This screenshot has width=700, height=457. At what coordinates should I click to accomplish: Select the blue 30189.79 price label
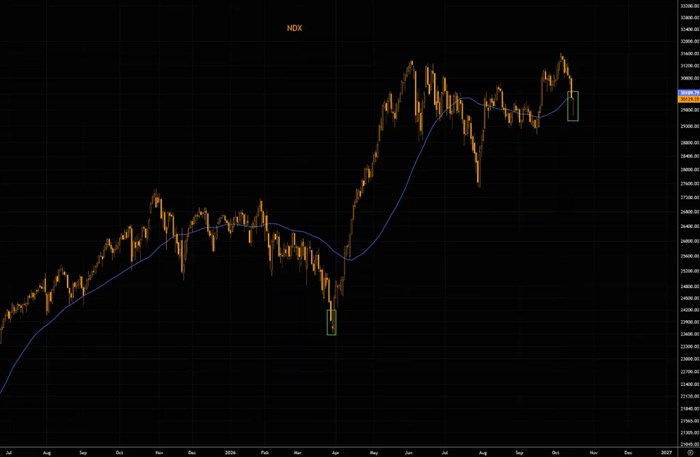click(x=689, y=93)
